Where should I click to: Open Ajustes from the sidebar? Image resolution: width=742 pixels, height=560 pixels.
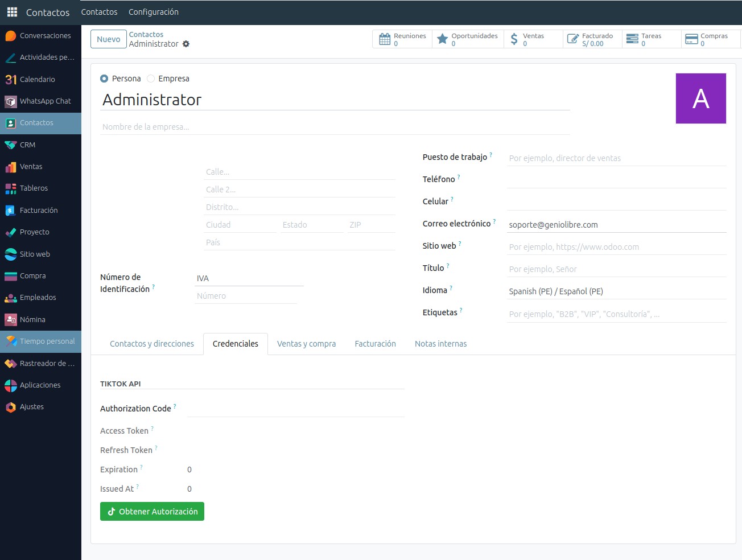pyautogui.click(x=32, y=406)
